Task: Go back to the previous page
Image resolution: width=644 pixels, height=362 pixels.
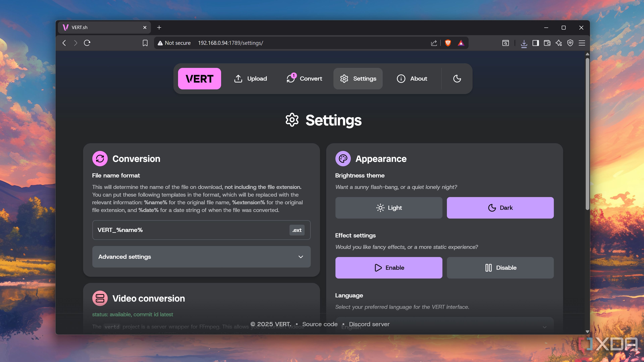Action: (64, 43)
